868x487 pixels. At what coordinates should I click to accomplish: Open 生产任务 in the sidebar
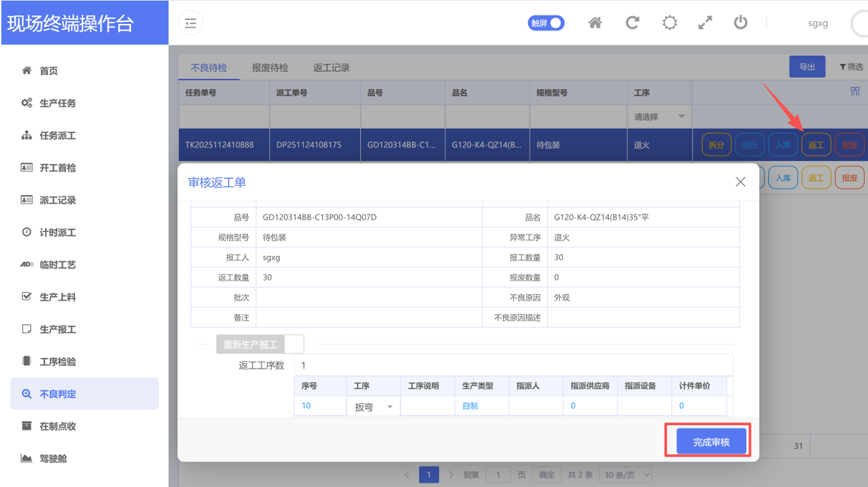pos(58,103)
